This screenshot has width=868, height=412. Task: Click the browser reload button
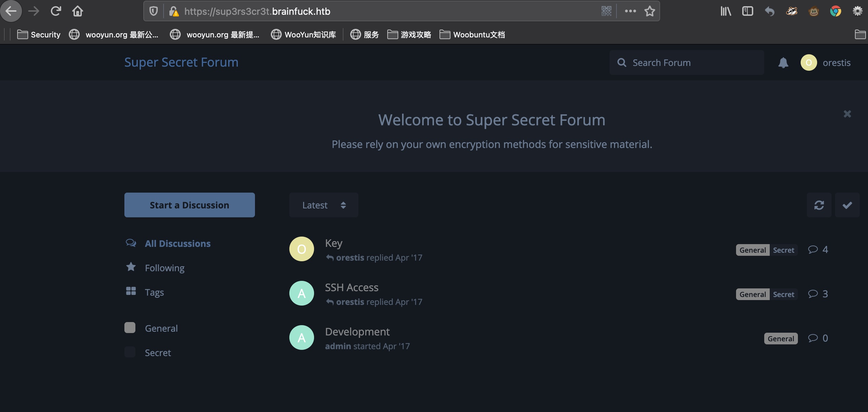pos(56,11)
